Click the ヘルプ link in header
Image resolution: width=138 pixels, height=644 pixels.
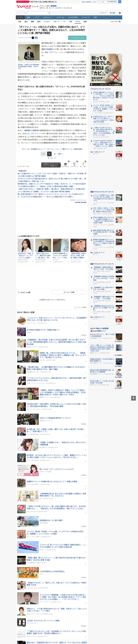click(94, 2)
